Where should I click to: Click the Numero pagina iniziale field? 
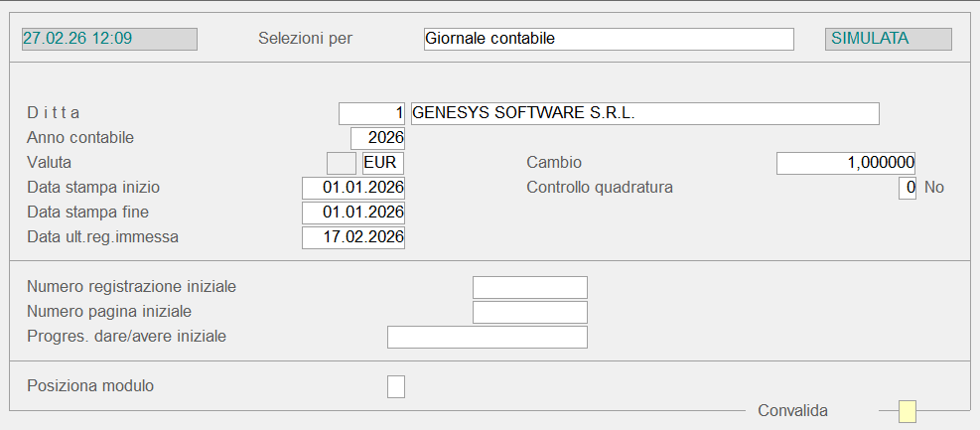(x=530, y=312)
